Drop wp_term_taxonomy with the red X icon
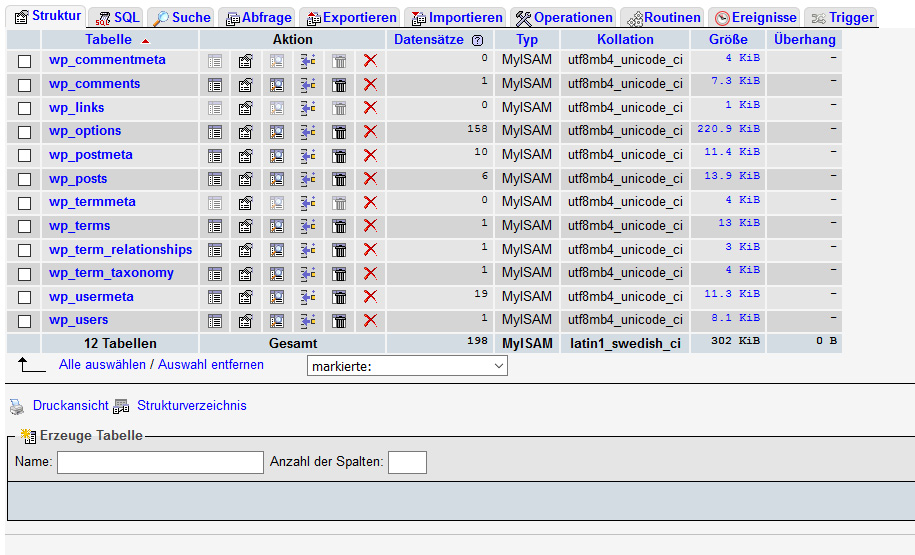The height and width of the screenshot is (555, 915). (x=370, y=273)
